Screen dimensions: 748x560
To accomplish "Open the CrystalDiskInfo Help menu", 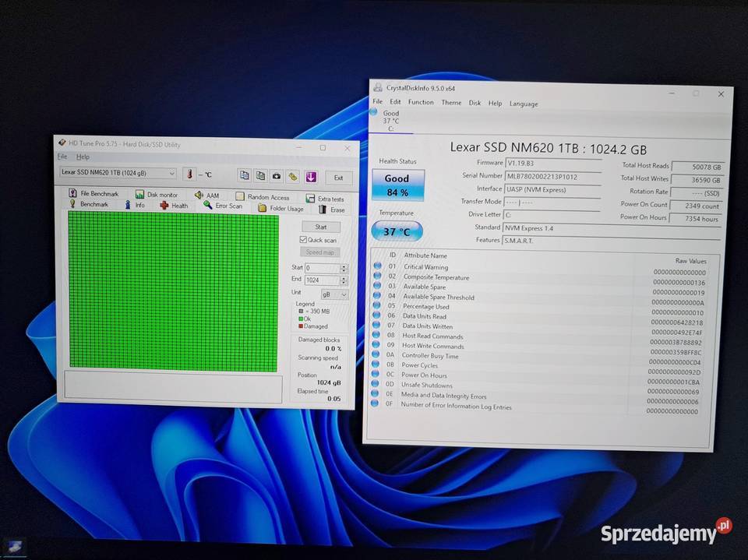I will (496, 103).
